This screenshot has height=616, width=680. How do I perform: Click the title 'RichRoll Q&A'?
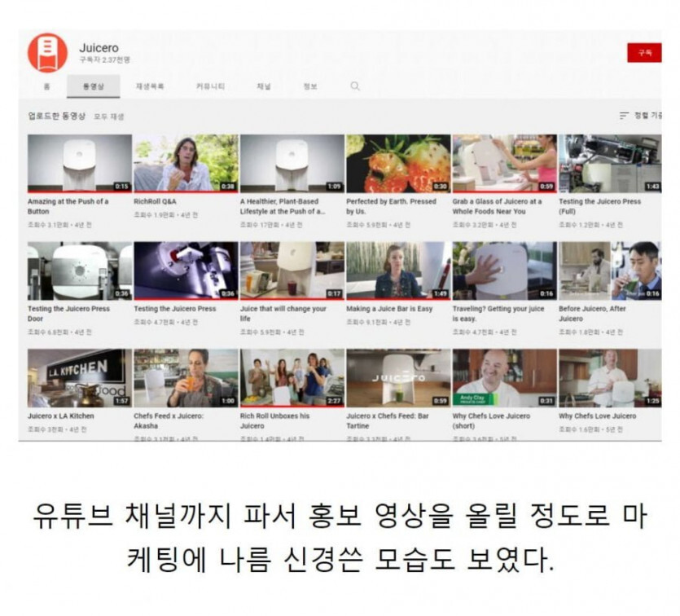tap(155, 201)
